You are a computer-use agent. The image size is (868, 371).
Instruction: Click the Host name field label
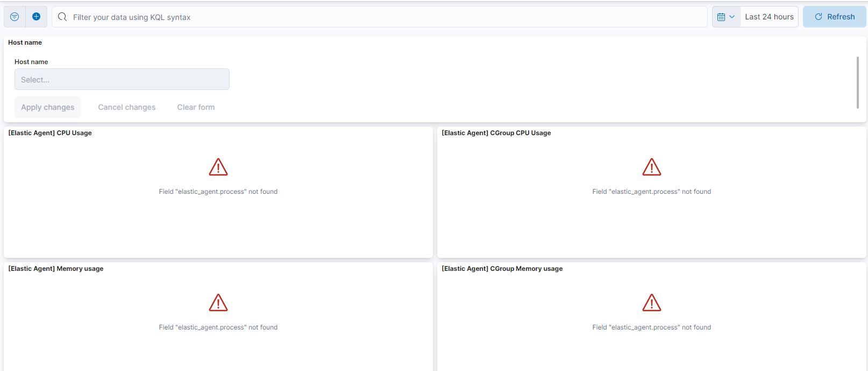pos(31,62)
